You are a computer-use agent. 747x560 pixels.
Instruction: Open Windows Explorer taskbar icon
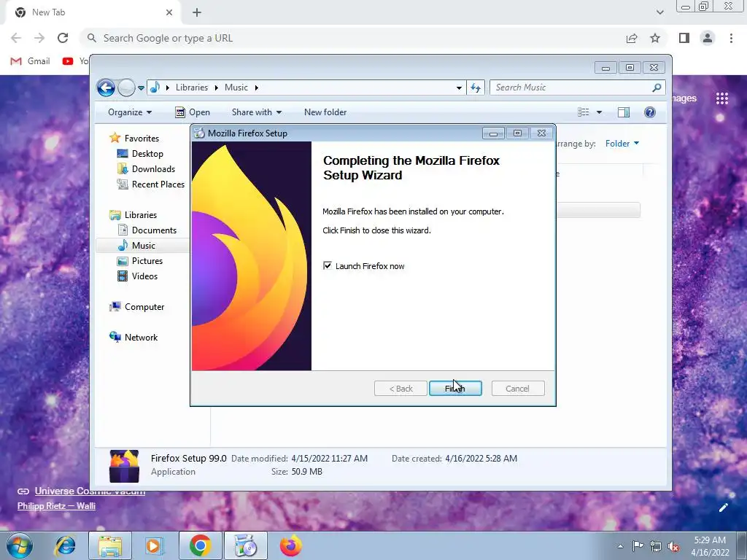(110, 545)
